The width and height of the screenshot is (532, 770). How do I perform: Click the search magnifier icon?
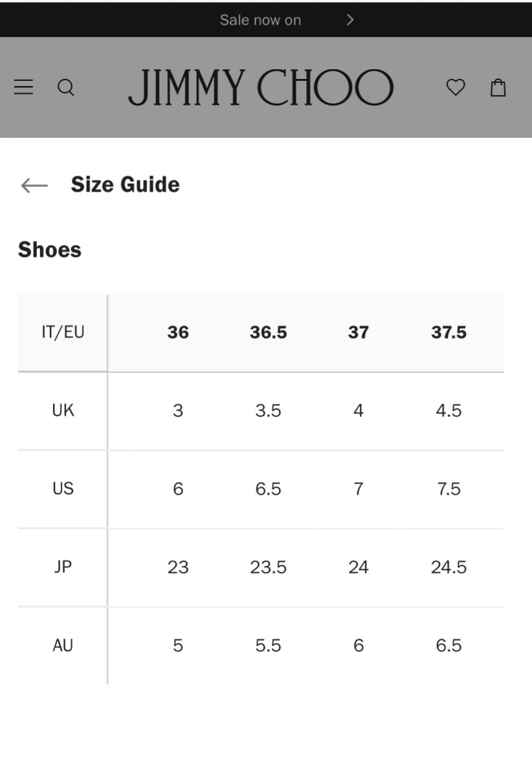coord(66,87)
